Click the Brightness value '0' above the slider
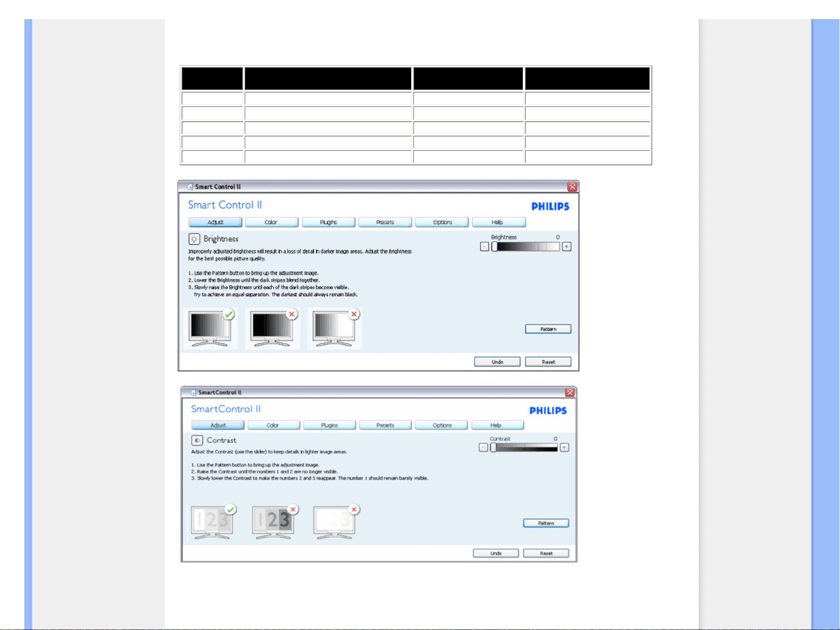The height and width of the screenshot is (630, 840). coord(558,237)
